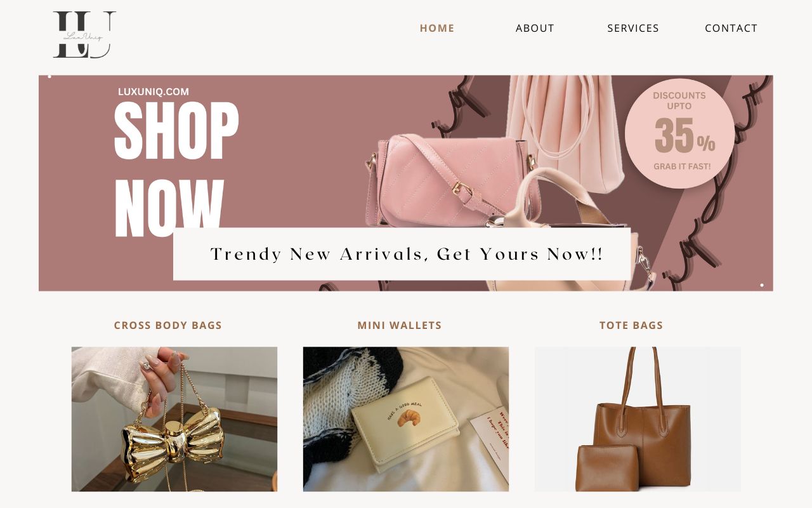Click the LuxUniq LU logo
Image resolution: width=812 pixels, height=508 pixels.
click(84, 35)
